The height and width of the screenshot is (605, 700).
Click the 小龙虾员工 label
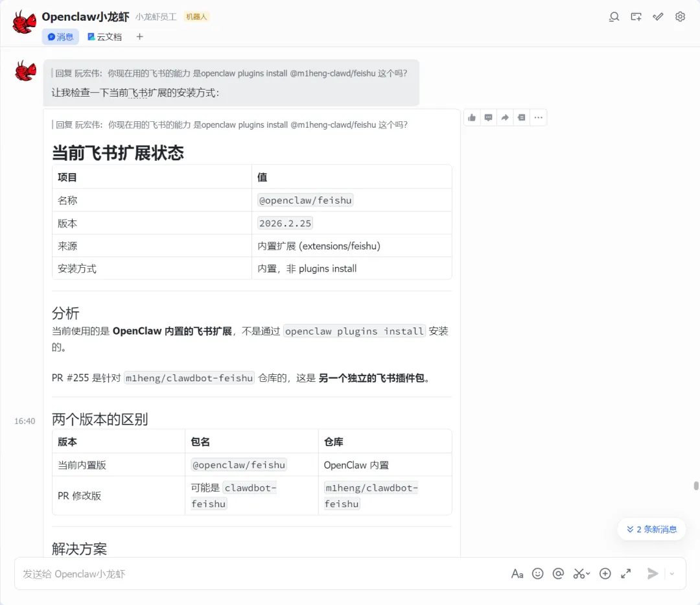(x=156, y=17)
